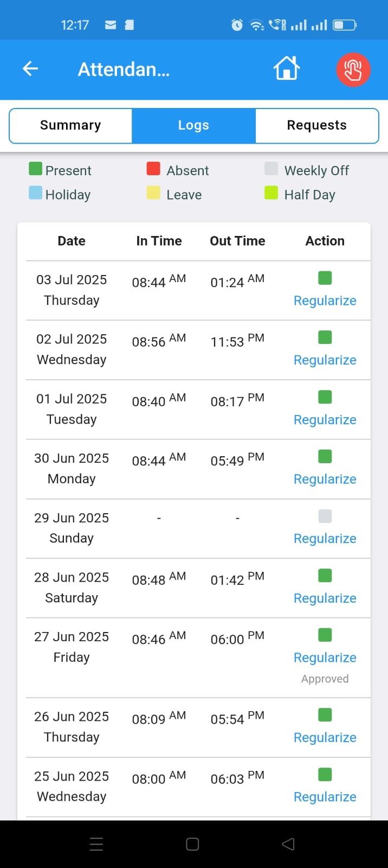Switch to the Summary tab
The height and width of the screenshot is (868, 388).
(x=70, y=125)
